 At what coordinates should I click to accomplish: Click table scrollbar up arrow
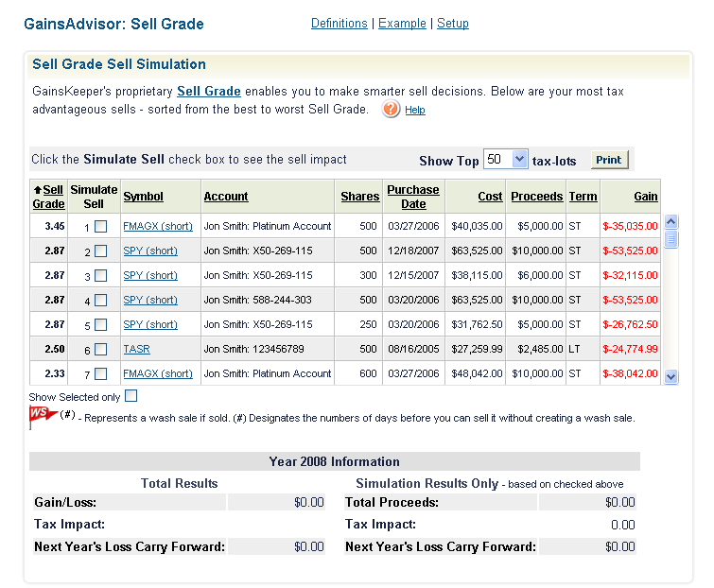pos(671,222)
